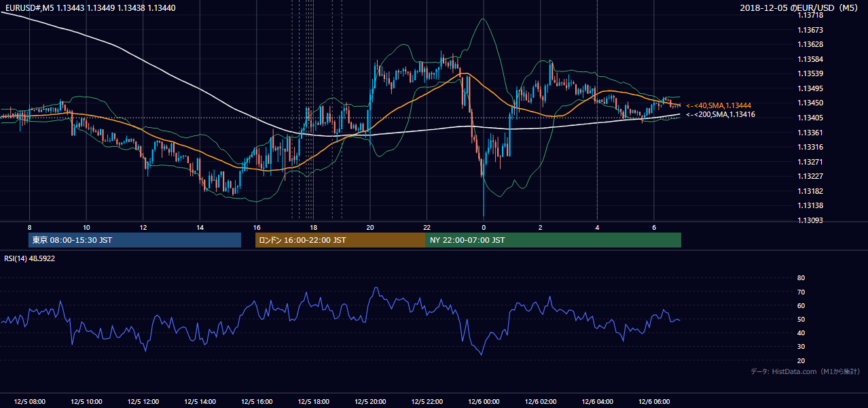Click RSI axis level 40

tap(801, 333)
